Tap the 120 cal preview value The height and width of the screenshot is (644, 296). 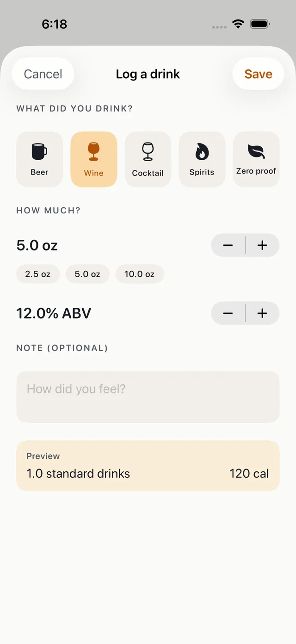[x=249, y=474]
